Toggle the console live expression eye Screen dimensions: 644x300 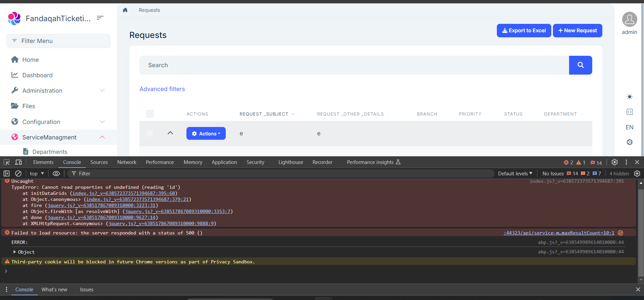click(x=56, y=174)
